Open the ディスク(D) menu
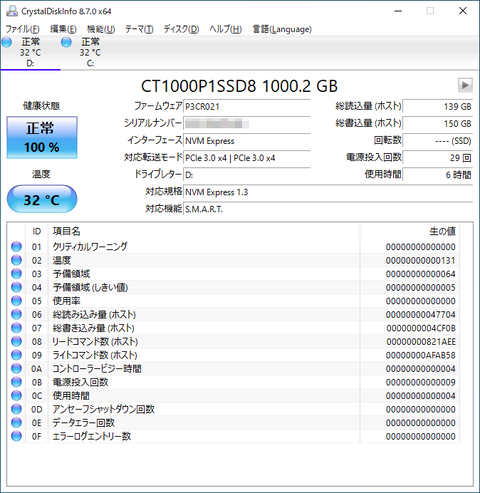This screenshot has width=480, height=493. click(x=181, y=29)
